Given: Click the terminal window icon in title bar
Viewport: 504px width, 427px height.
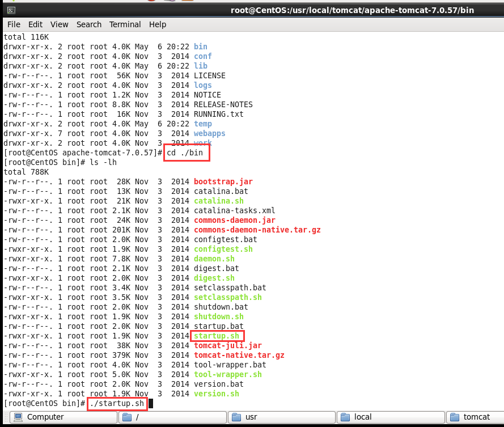Looking at the screenshot, I should tap(11, 11).
